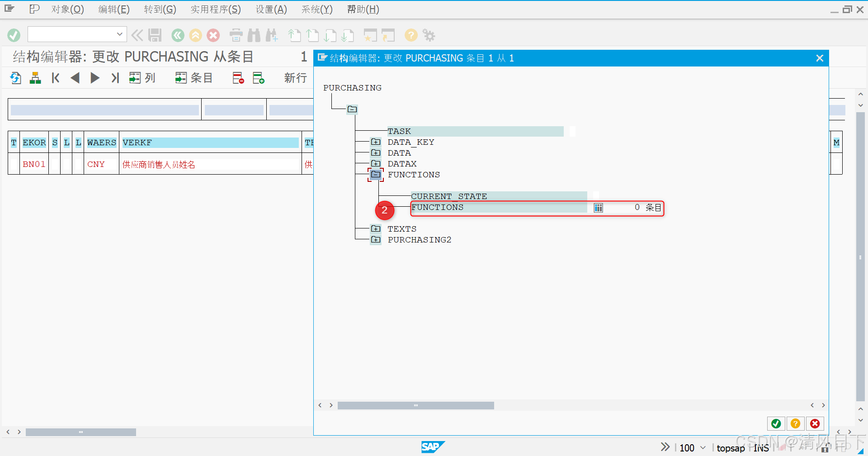Expand the DATA_KEY node
Viewport: 868px width, 456px height.
click(x=376, y=142)
